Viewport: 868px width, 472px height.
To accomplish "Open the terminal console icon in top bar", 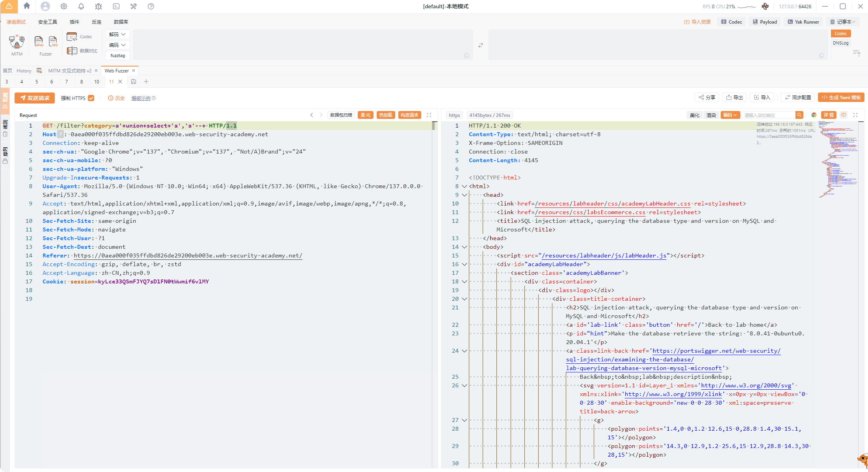I will pos(116,6).
